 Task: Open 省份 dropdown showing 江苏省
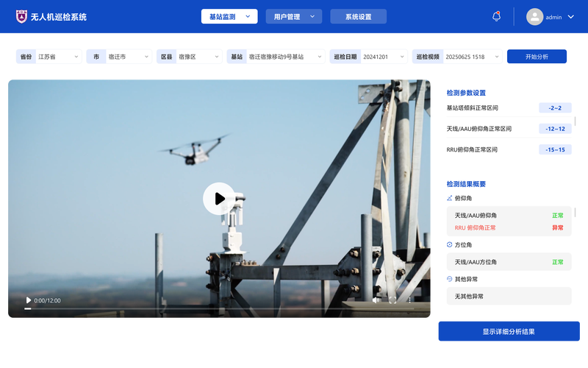[49, 57]
